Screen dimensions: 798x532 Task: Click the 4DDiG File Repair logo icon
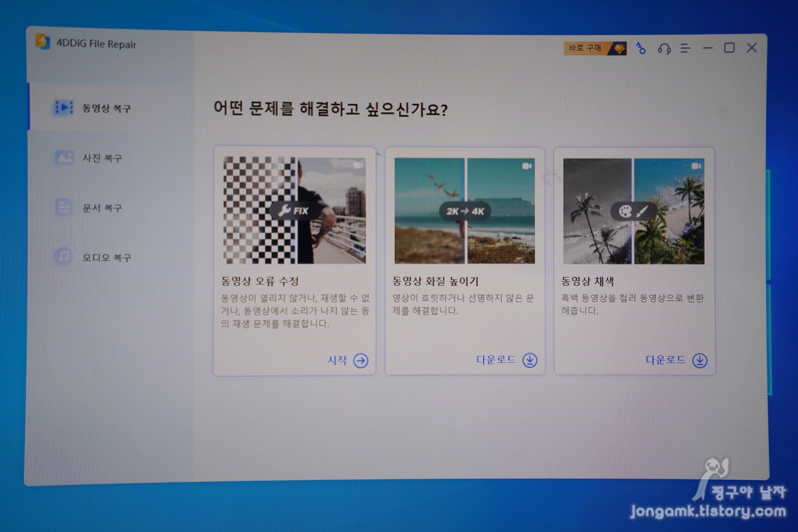coord(42,42)
